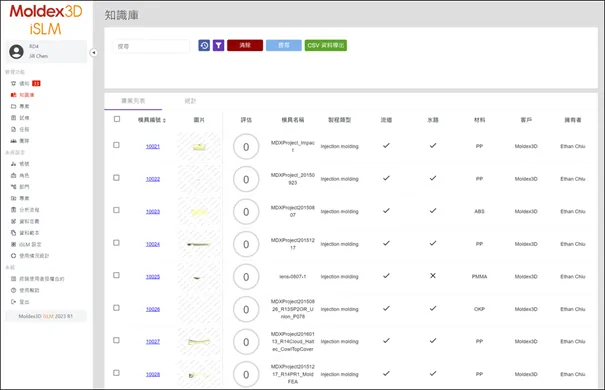Click the light blue 搜尋 search button
Viewport: 605px width, 390px height.
coord(284,46)
